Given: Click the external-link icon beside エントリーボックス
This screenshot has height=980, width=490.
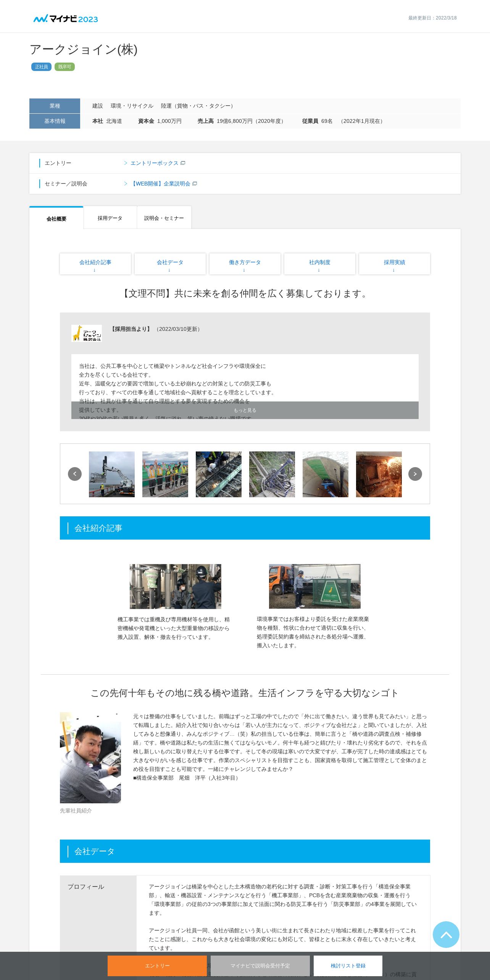Looking at the screenshot, I should tap(183, 163).
